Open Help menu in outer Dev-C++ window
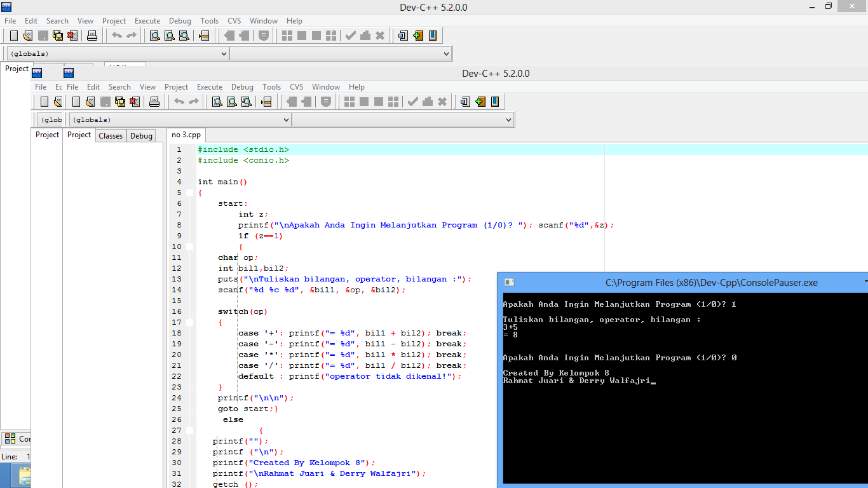 click(x=294, y=21)
